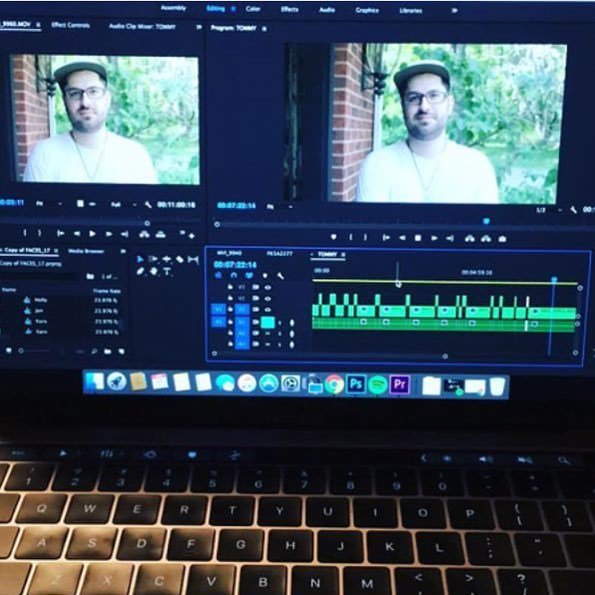Open Source monitor settings wrench
Viewport: 595px width, 595px height.
tap(148, 205)
